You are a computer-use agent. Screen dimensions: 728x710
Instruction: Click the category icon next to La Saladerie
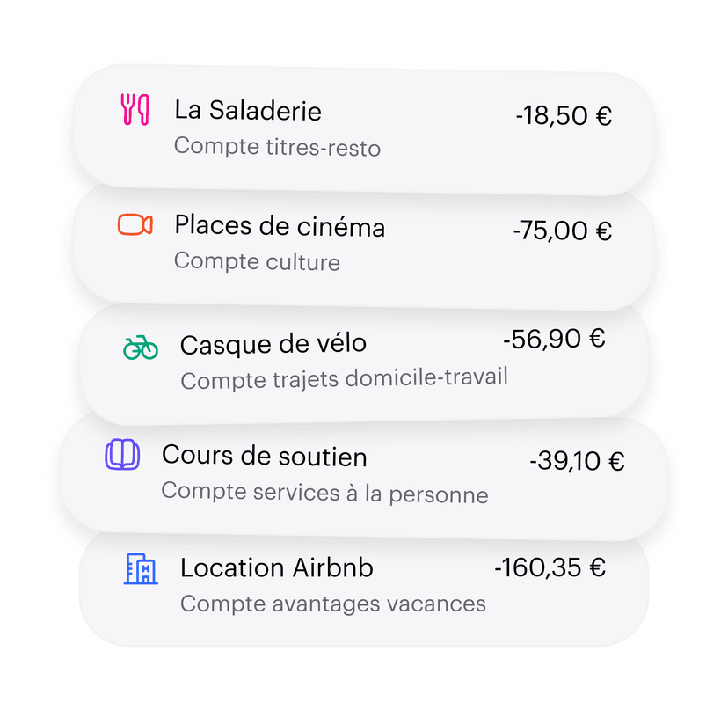[x=134, y=109]
